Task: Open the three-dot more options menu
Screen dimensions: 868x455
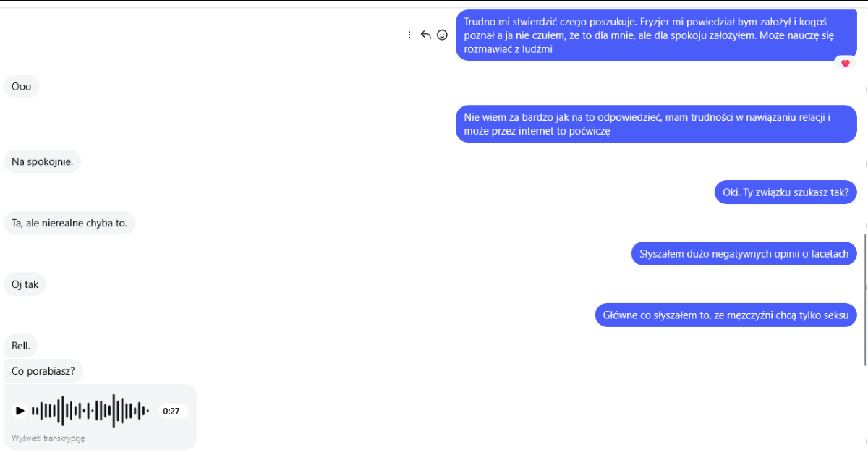Action: point(409,35)
